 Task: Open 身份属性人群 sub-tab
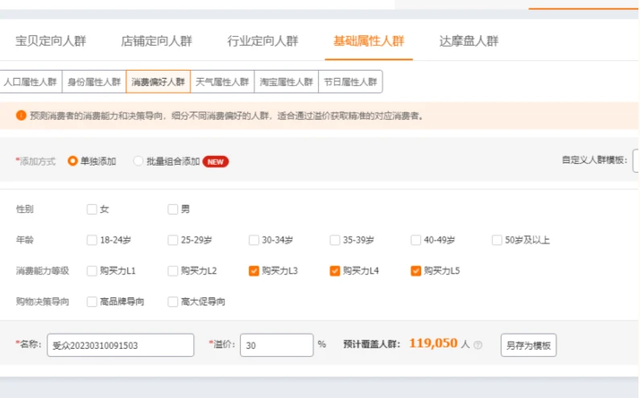(x=94, y=82)
